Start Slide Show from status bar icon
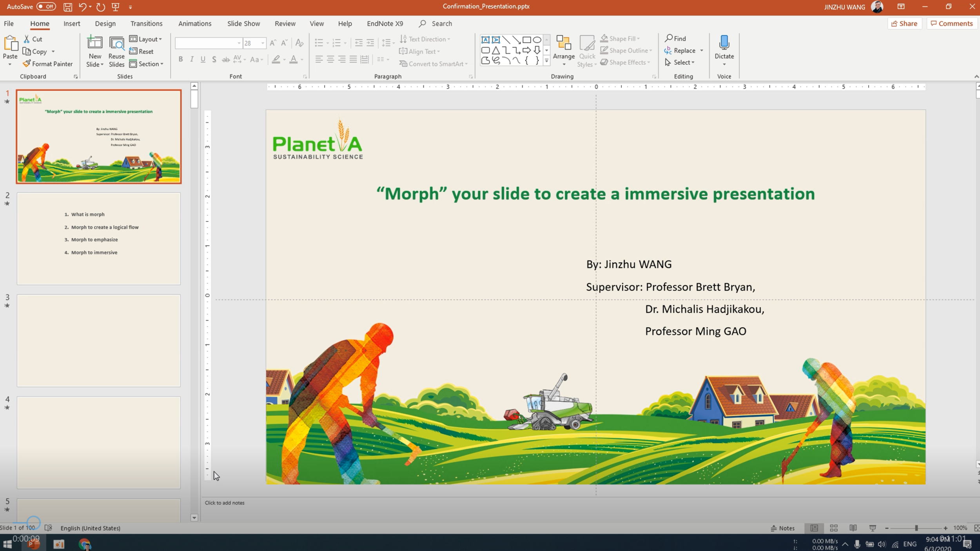 pyautogui.click(x=873, y=528)
